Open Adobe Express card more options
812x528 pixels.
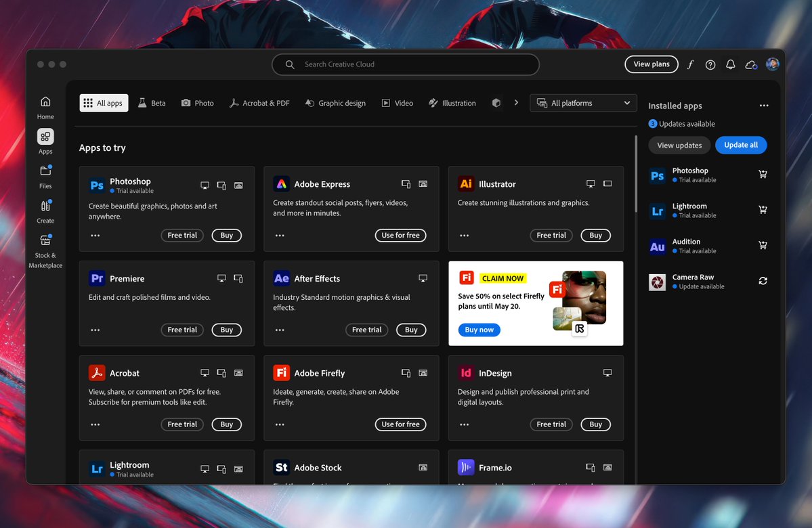pos(280,236)
